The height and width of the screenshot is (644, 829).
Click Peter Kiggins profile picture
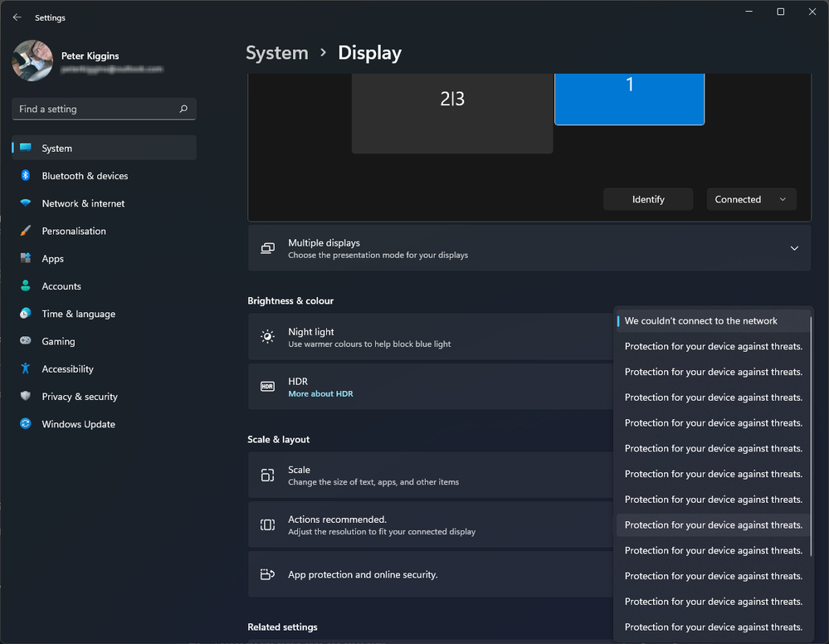coord(32,61)
